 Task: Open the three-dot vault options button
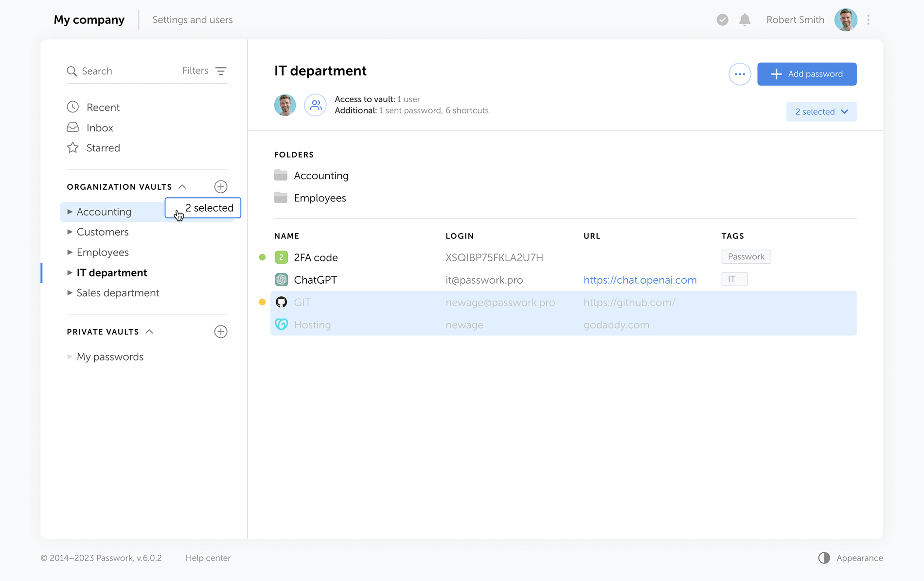(740, 74)
